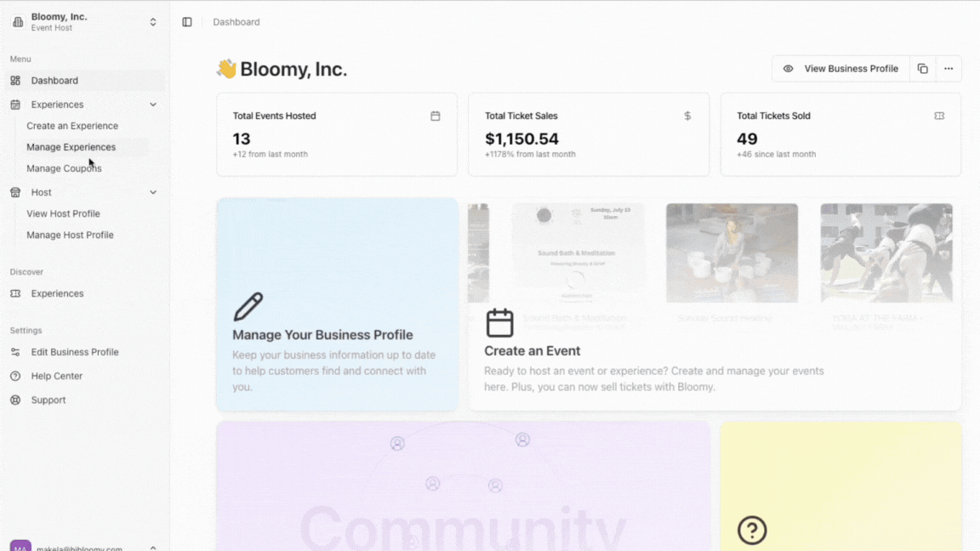Collapse the Experiences menu section
Viewport: 980px width, 551px height.
point(153,105)
